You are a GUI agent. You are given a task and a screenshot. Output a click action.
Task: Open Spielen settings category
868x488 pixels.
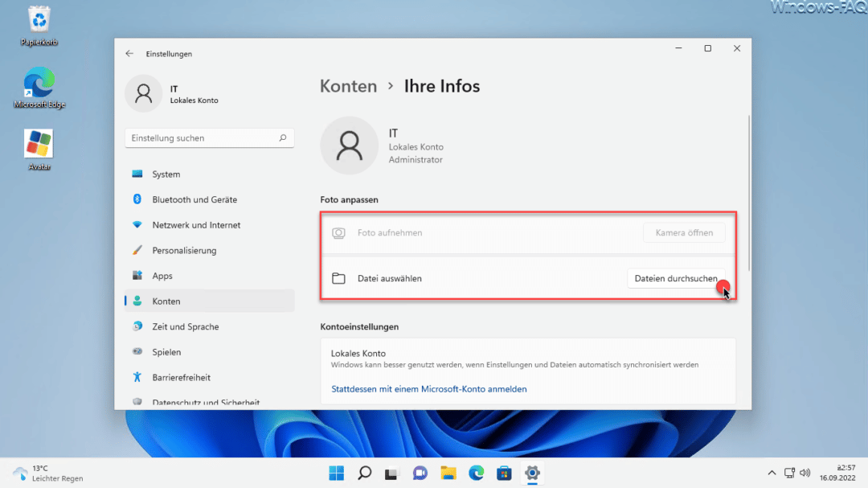coord(209,352)
